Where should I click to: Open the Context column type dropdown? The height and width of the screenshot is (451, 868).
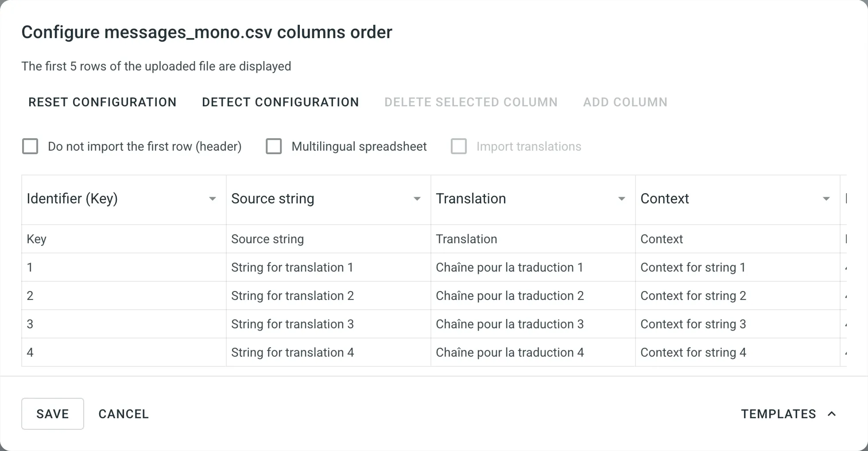pyautogui.click(x=738, y=199)
